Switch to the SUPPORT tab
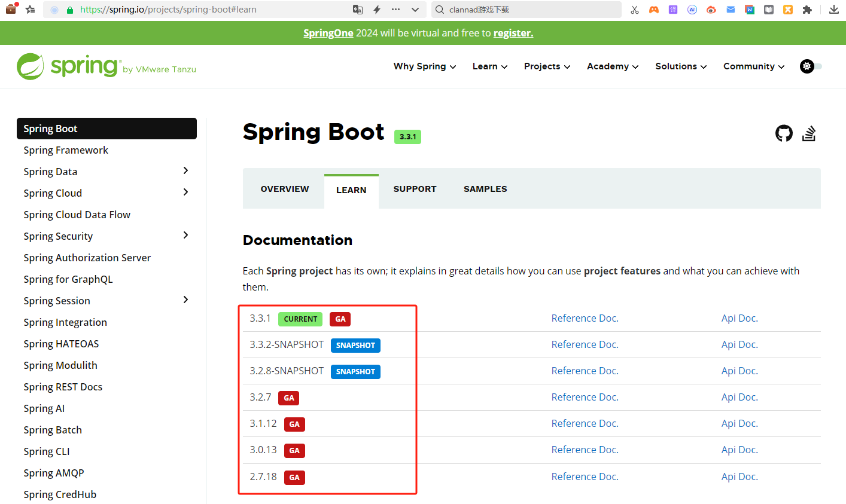Viewport: 846px width, 504px height. coord(415,189)
